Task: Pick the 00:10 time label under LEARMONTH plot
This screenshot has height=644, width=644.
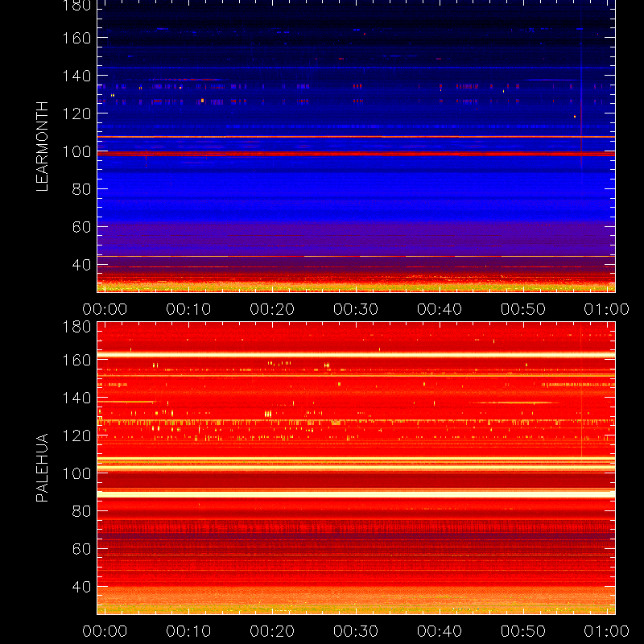Action: pyautogui.click(x=188, y=309)
